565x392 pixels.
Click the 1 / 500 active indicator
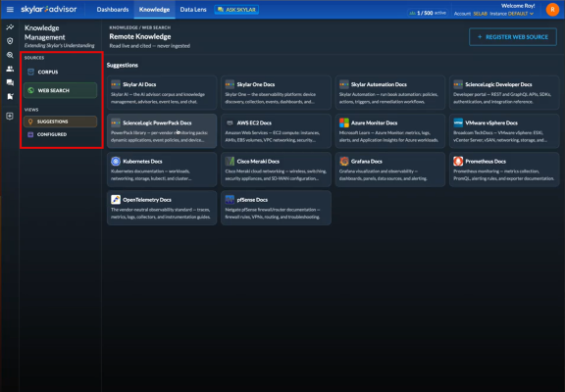pyautogui.click(x=428, y=13)
